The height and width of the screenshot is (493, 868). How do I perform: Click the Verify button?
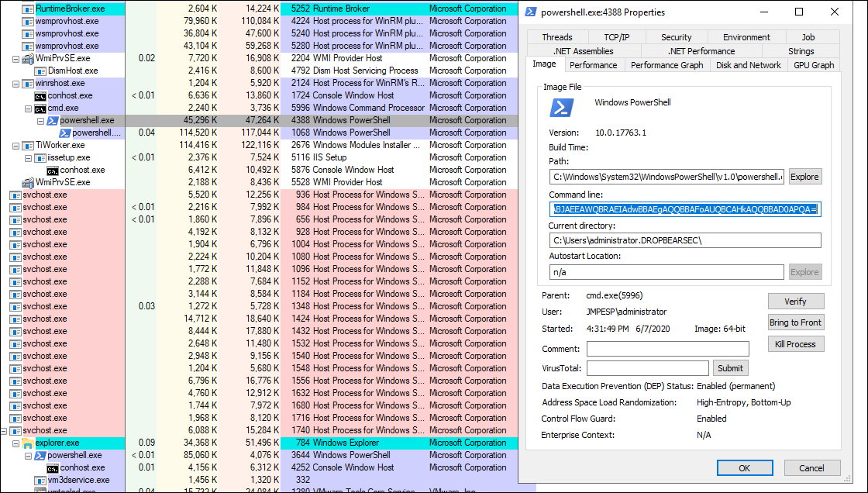(795, 302)
